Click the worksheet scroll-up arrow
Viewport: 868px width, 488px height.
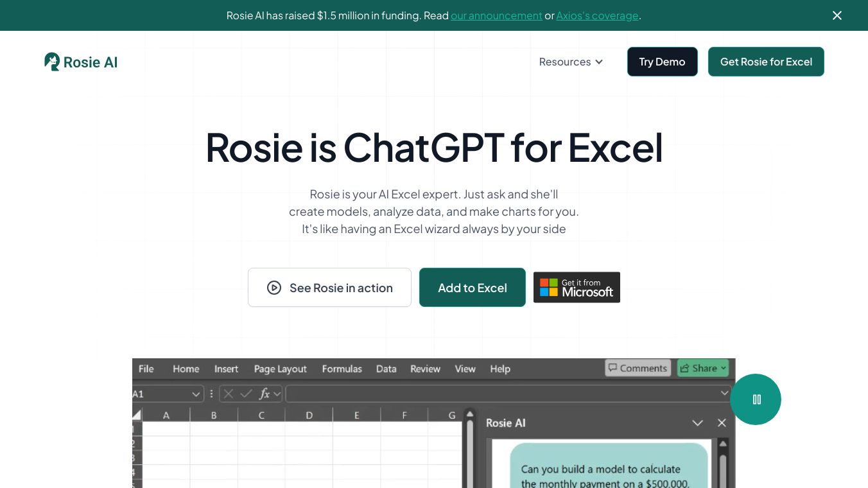click(x=469, y=415)
